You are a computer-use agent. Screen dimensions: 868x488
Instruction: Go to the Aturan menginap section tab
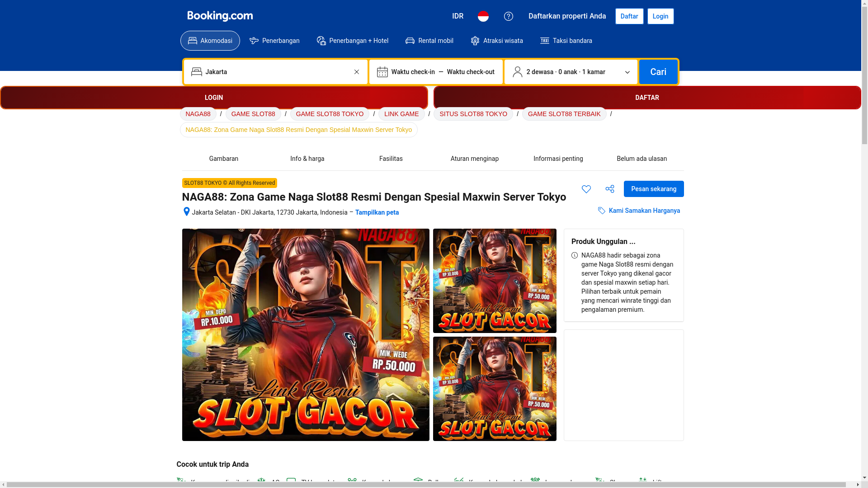pos(475,159)
